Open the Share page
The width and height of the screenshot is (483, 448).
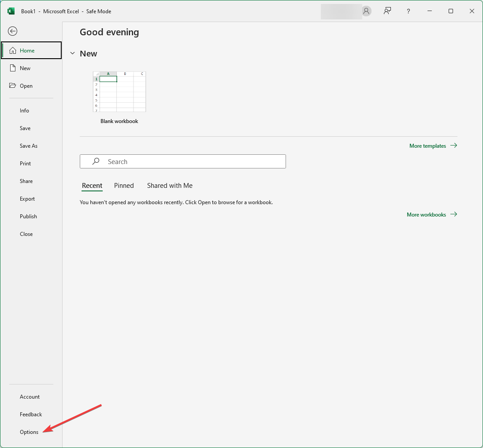(26, 181)
